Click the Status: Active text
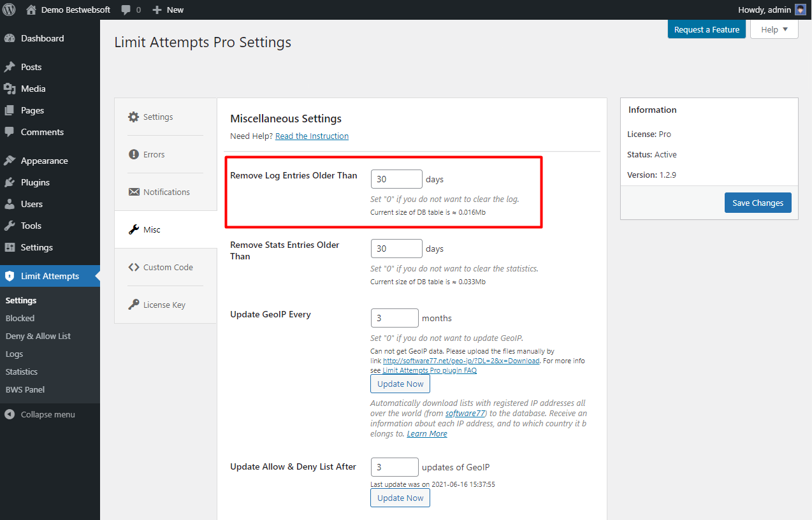The height and width of the screenshot is (520, 812). click(652, 154)
